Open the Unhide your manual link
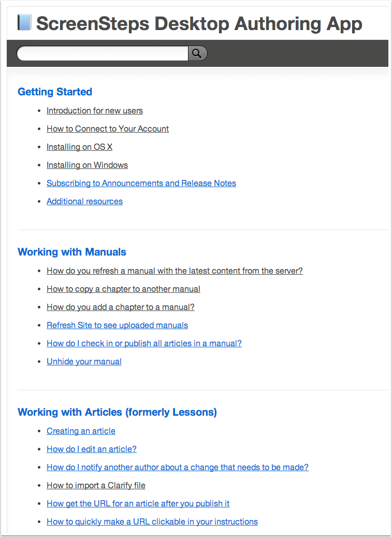The height and width of the screenshot is (537, 392). click(84, 362)
